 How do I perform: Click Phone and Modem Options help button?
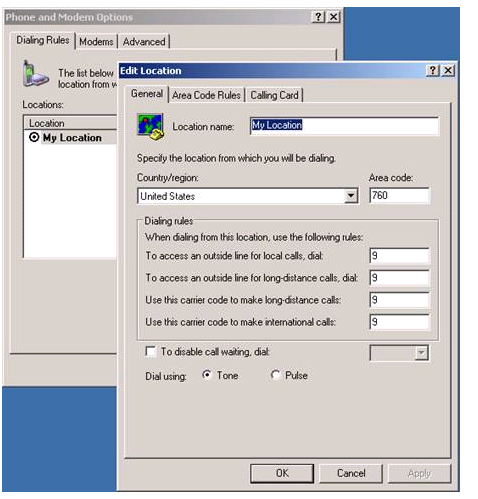tap(318, 17)
